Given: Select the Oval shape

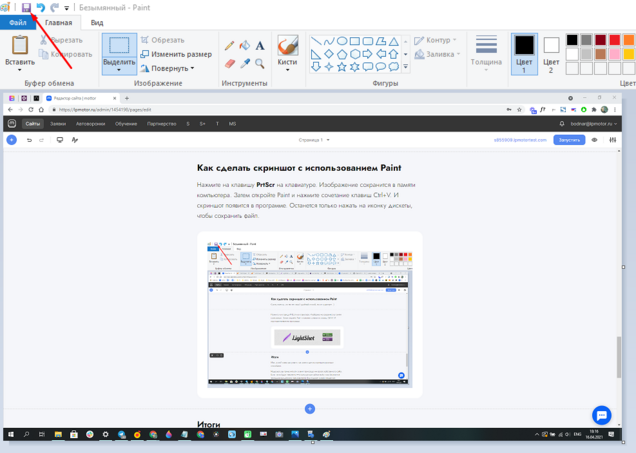Looking at the screenshot, I should 342,41.
